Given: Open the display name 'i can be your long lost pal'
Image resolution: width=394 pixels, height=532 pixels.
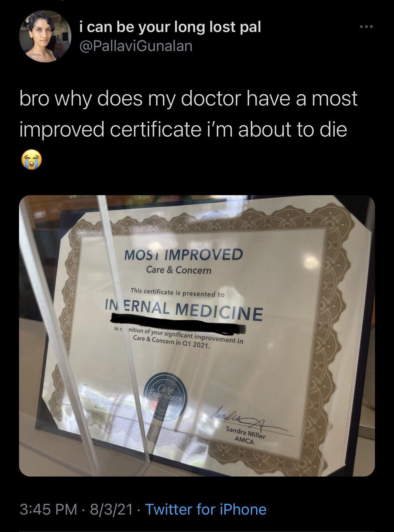Looking at the screenshot, I should click(170, 27).
